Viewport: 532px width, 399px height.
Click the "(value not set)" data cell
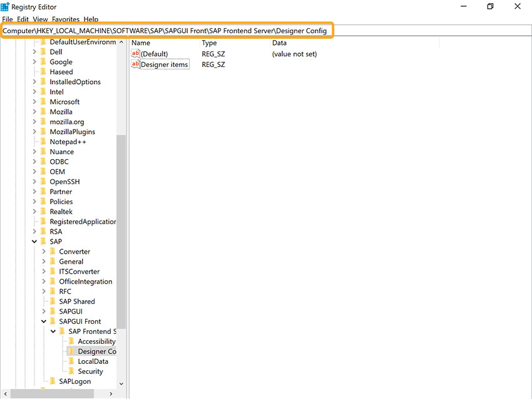[x=294, y=54]
